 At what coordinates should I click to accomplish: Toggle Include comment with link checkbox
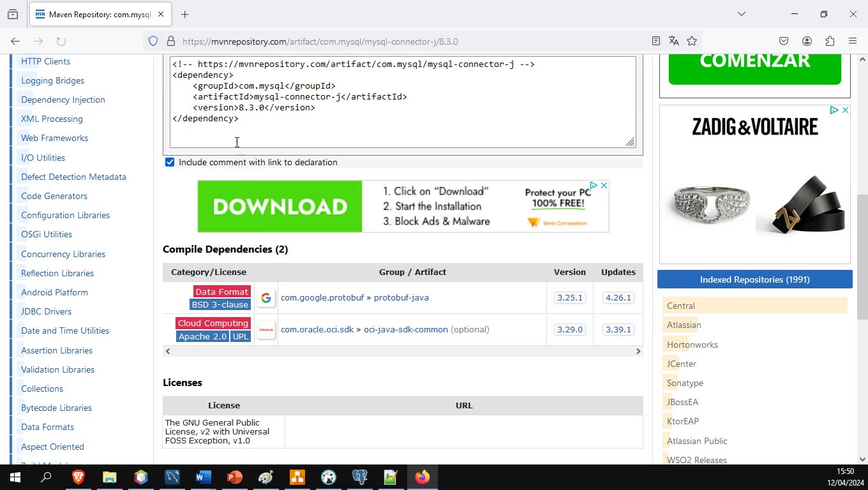(x=170, y=162)
